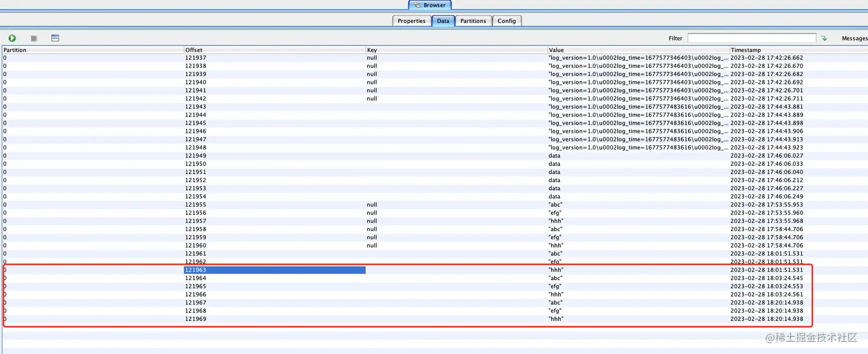Click timestamp 2023-02-28 17:44:43.913
The image size is (868, 354).
click(766, 139)
